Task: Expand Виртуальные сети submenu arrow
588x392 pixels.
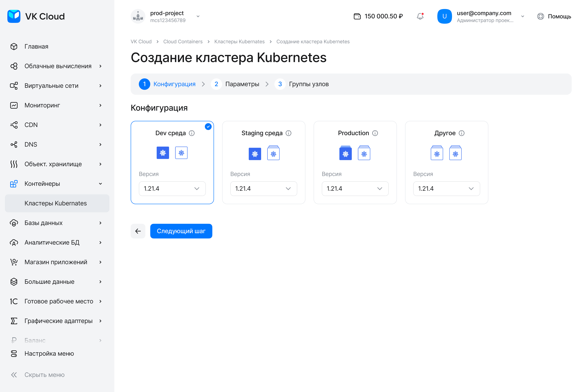Action: (x=100, y=86)
